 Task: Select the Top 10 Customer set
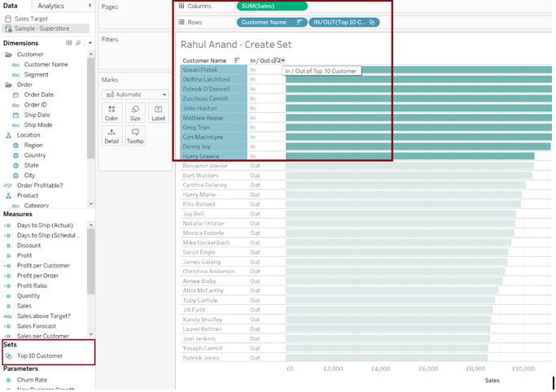pyautogui.click(x=39, y=355)
